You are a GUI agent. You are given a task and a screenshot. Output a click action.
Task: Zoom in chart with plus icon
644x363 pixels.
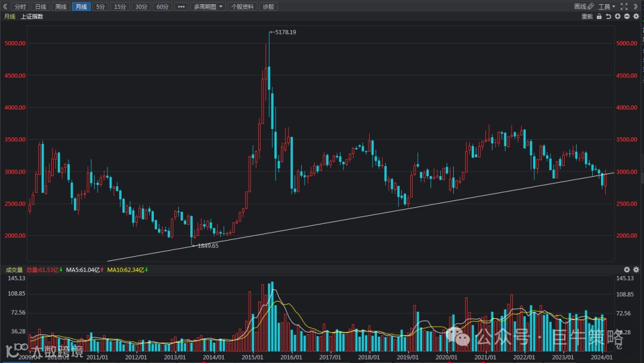[618, 17]
